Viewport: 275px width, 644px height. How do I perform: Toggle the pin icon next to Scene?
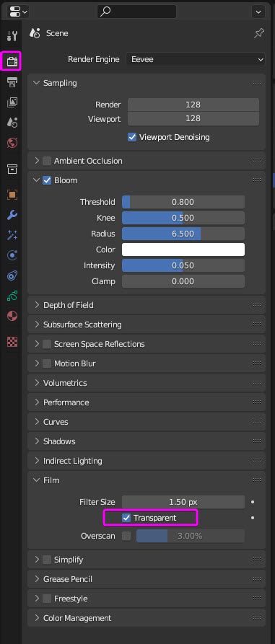[259, 33]
